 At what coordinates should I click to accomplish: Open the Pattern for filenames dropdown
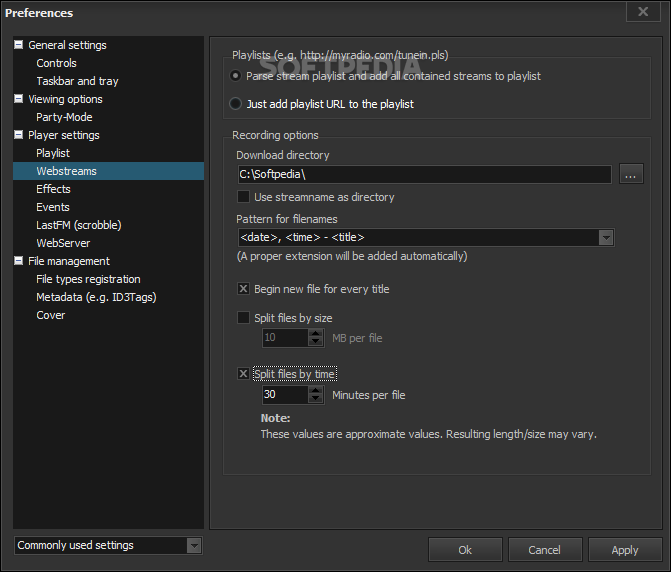coord(606,237)
